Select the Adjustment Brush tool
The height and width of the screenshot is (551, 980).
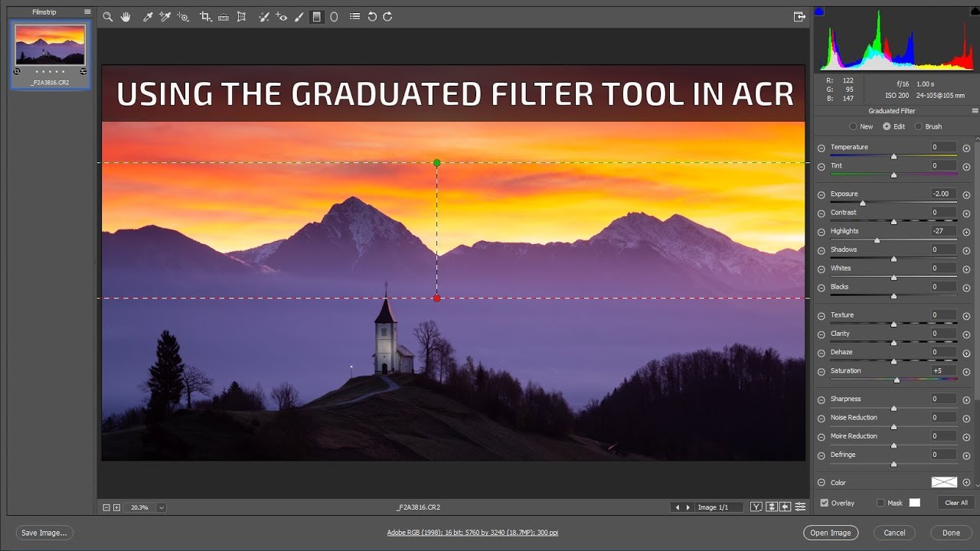[x=299, y=17]
